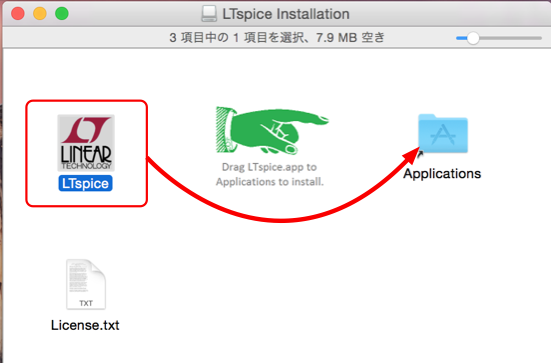Click the Applications folder name label

pyautogui.click(x=442, y=174)
